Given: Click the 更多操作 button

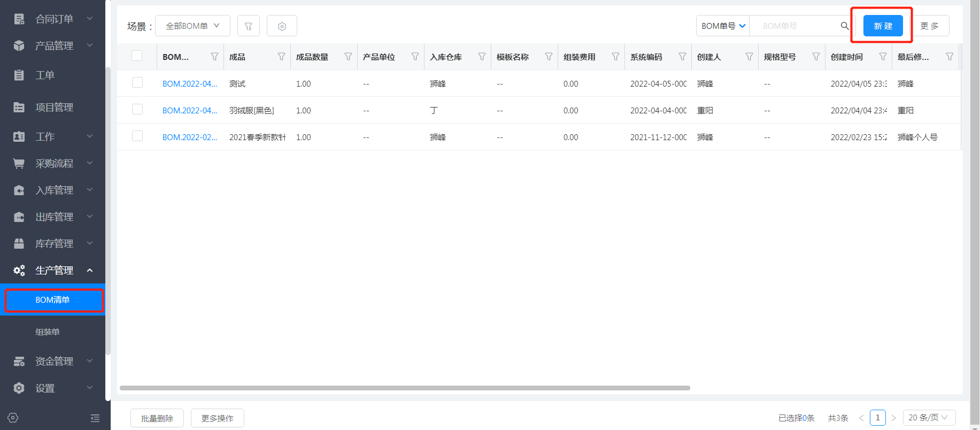Looking at the screenshot, I should coord(217,418).
